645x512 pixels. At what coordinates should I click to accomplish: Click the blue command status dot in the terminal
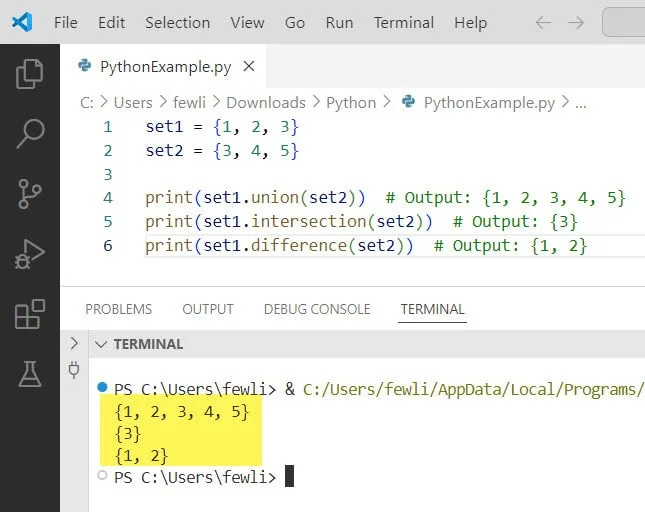(x=102, y=387)
